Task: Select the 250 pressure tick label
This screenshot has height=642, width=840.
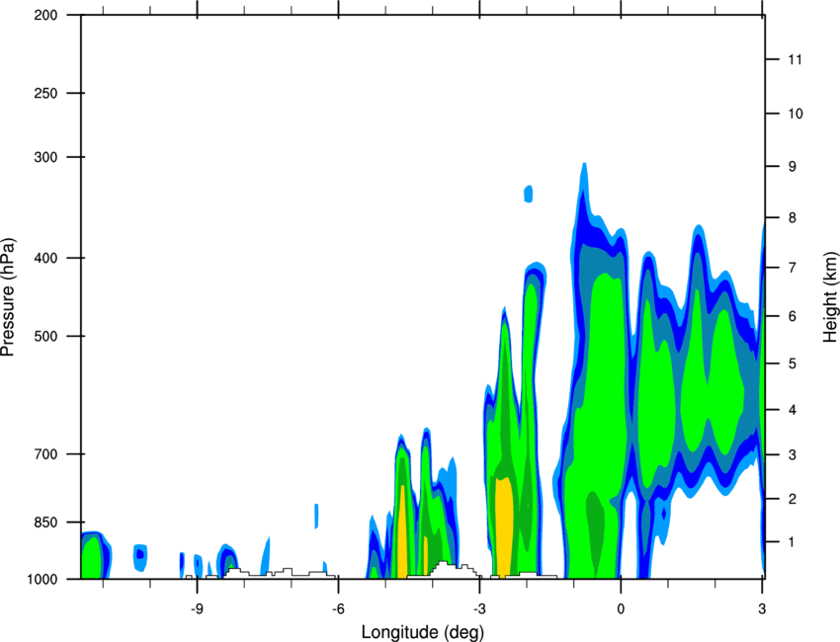Action: [x=45, y=93]
